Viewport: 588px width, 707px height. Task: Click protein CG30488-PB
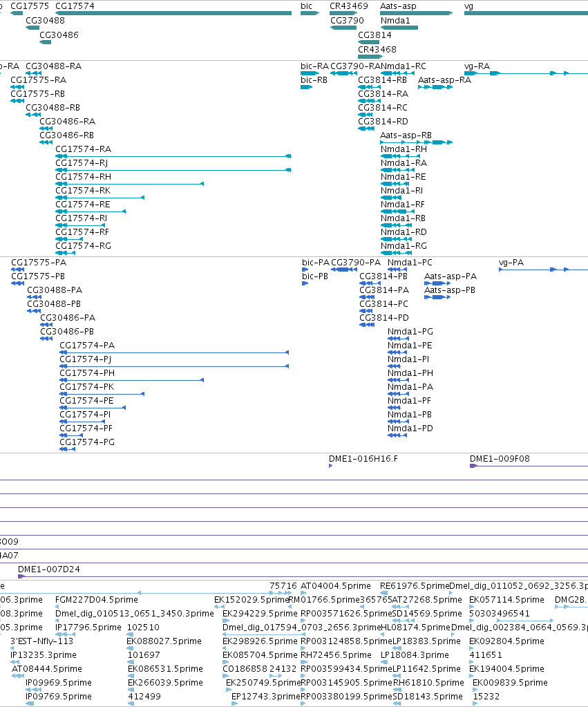tap(54, 304)
